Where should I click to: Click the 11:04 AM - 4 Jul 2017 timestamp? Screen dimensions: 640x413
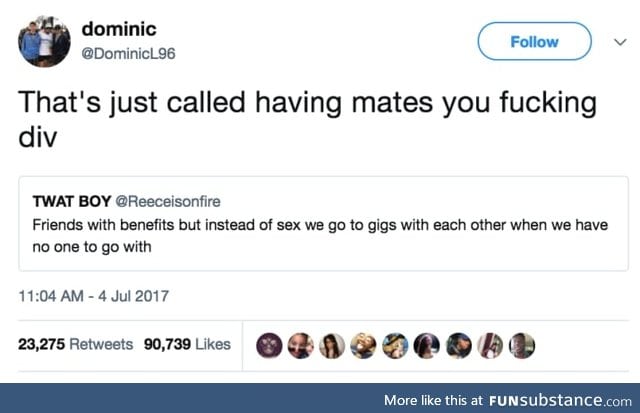pos(93,296)
